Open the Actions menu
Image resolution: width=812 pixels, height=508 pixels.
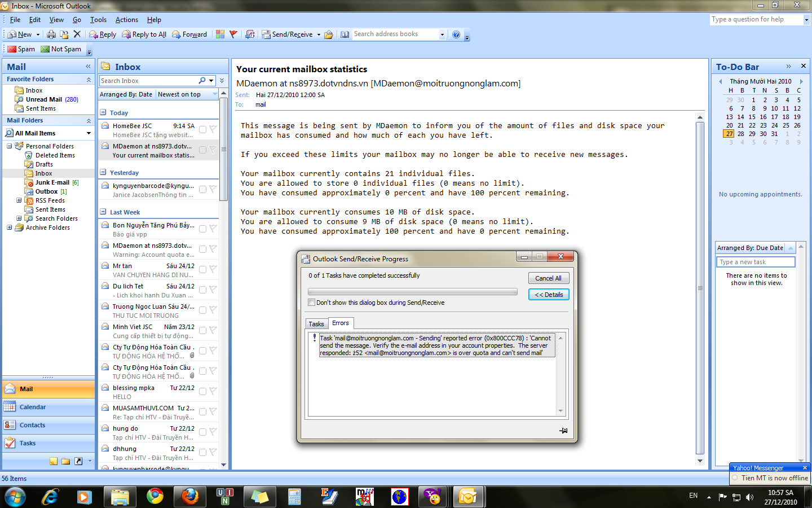(x=127, y=20)
